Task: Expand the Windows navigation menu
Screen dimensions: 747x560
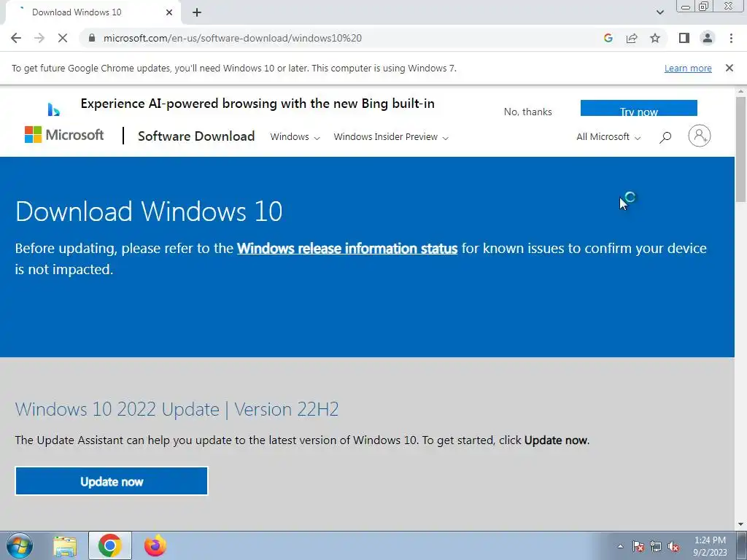Action: click(295, 136)
